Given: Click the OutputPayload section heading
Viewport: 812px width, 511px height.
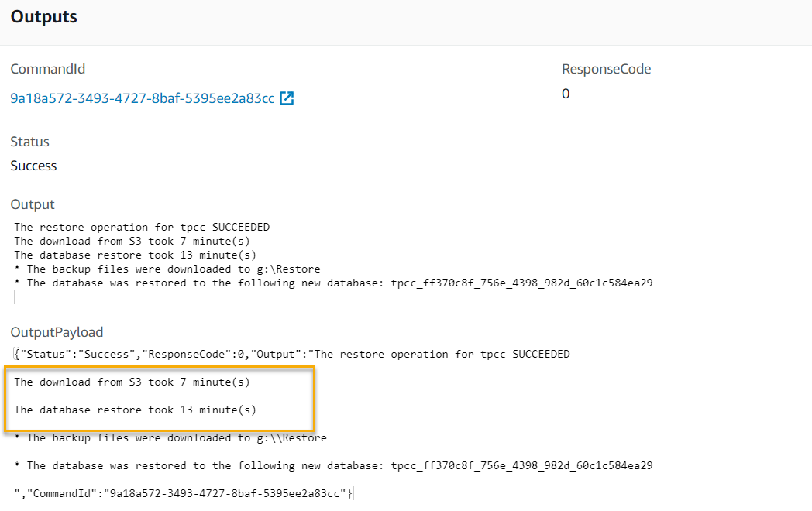Looking at the screenshot, I should point(57,332).
